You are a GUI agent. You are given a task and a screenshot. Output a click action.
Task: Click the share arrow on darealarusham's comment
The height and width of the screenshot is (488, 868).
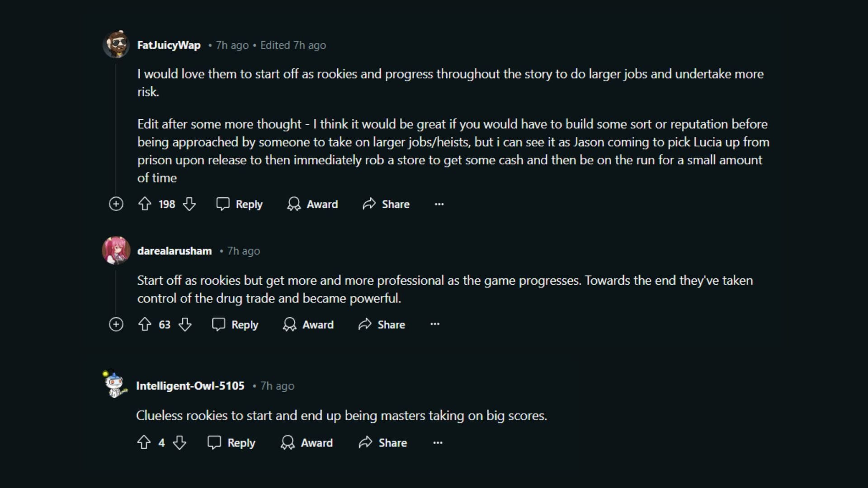pyautogui.click(x=365, y=324)
